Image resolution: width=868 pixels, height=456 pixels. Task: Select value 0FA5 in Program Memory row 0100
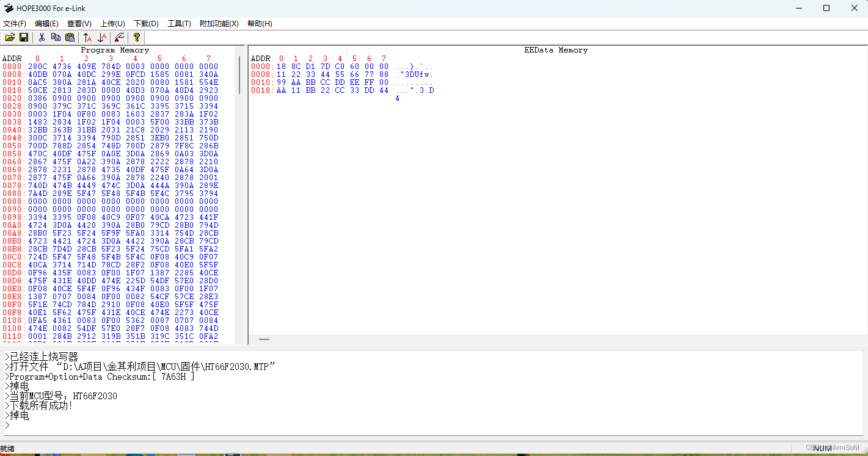pos(37,320)
